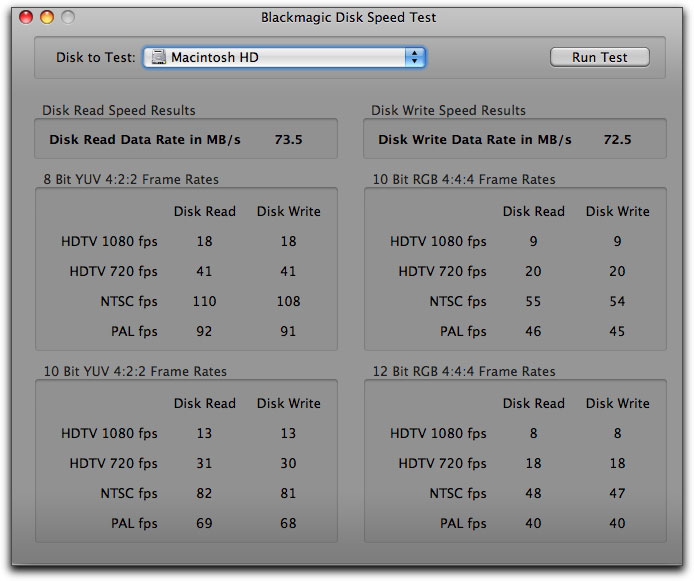Click PAL read value 69 in 10 Bit YUV
Viewport: 694px width, 581px height.
(204, 523)
